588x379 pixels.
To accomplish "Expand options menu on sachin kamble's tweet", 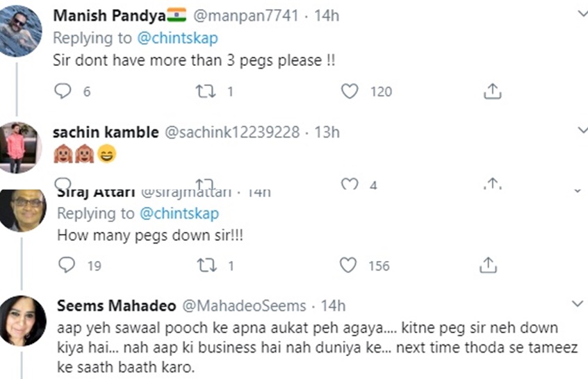I will (x=581, y=130).
